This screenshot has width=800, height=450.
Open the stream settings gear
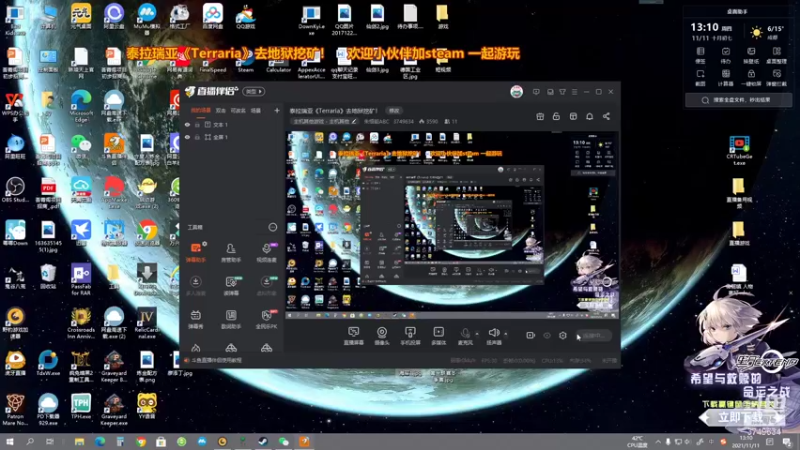(563, 335)
